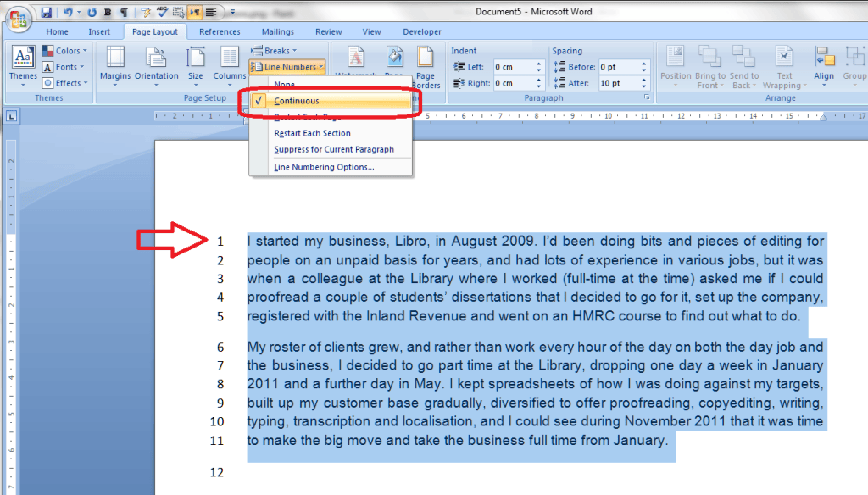Open theme Fonts dropdown
The width and height of the screenshot is (868, 495).
click(x=64, y=67)
